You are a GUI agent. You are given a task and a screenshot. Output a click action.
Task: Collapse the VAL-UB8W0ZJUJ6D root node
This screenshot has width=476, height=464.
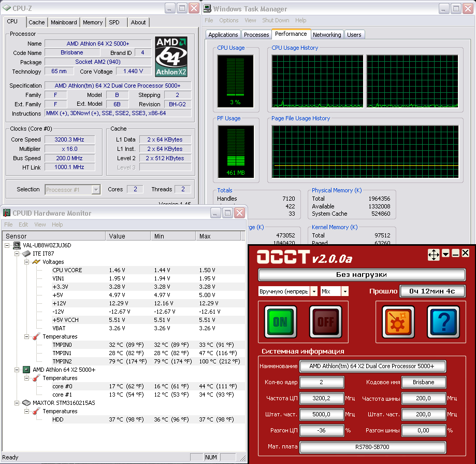pyautogui.click(x=7, y=245)
